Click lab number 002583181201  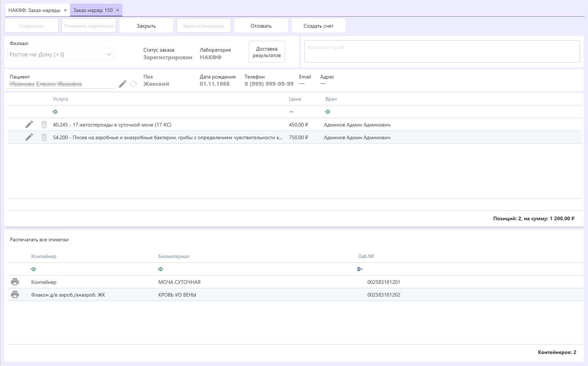coord(384,282)
